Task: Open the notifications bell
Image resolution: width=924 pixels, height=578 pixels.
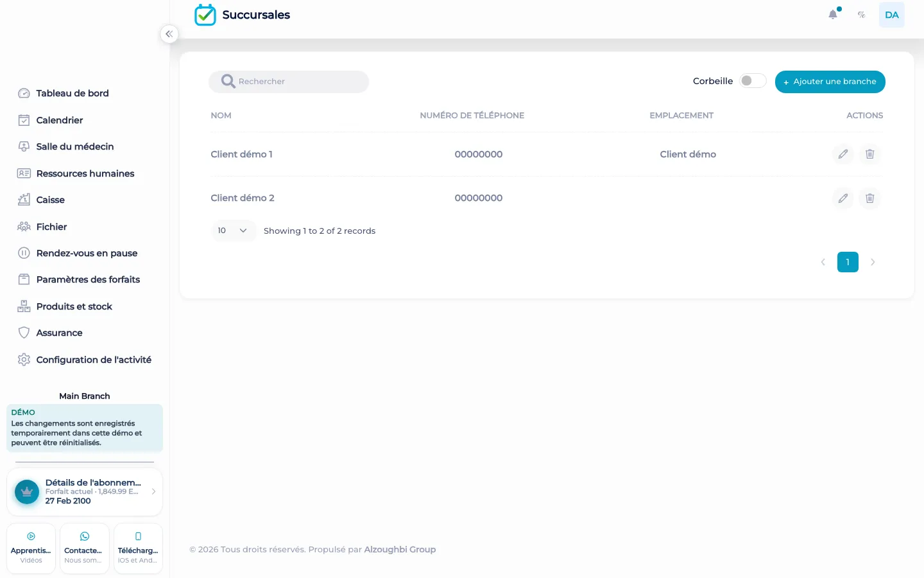Action: pos(833,14)
